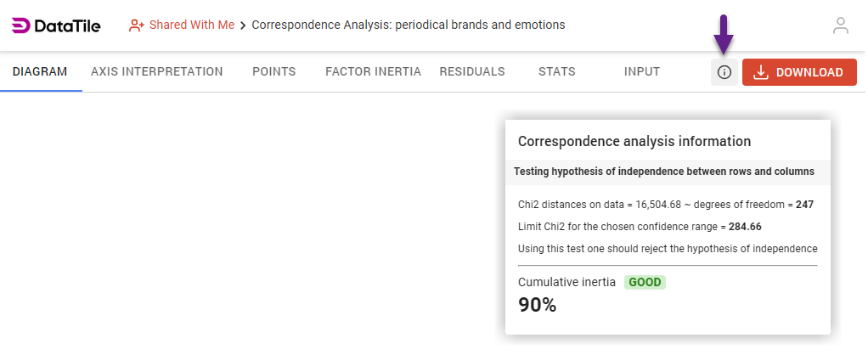Open the Axis Interpretation tab

157,72
